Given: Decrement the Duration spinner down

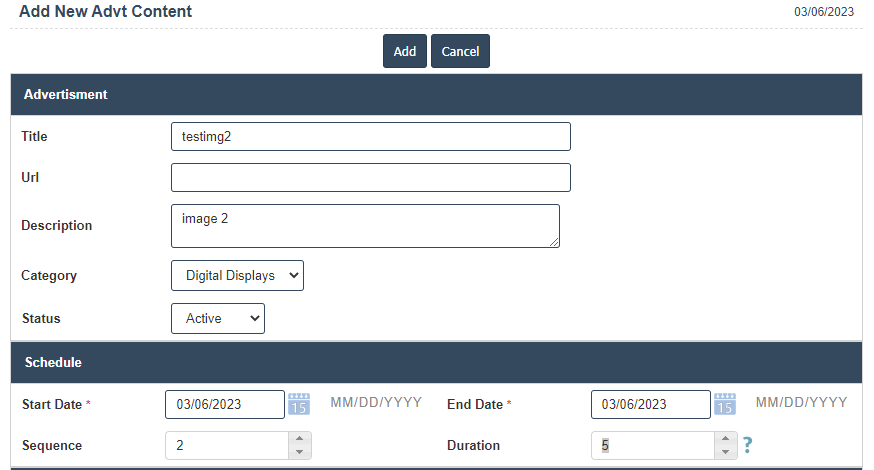Looking at the screenshot, I should tap(725, 452).
